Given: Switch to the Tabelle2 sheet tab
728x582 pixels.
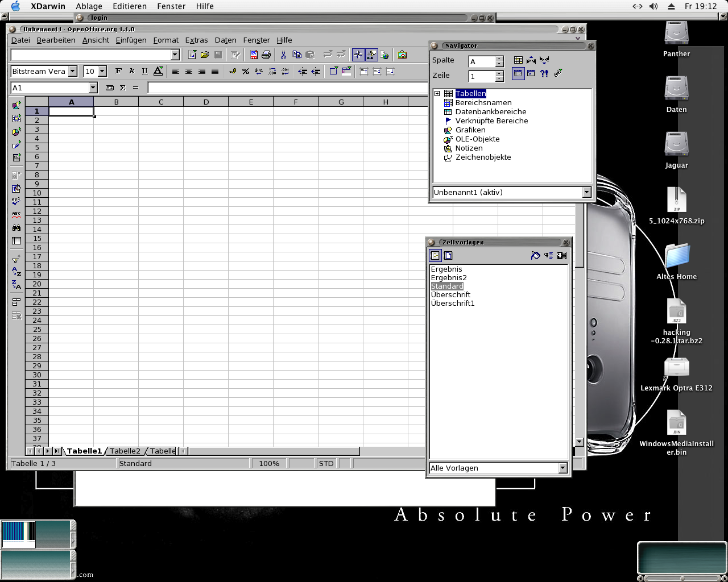Looking at the screenshot, I should [x=125, y=451].
